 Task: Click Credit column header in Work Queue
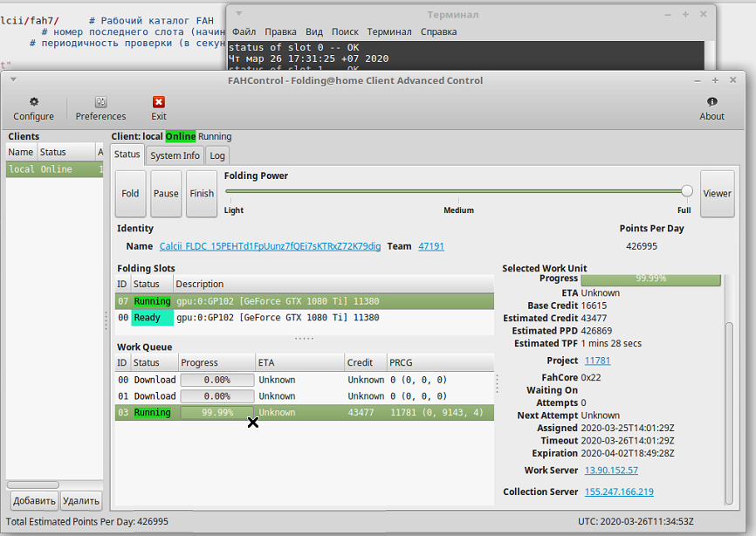[x=366, y=362]
